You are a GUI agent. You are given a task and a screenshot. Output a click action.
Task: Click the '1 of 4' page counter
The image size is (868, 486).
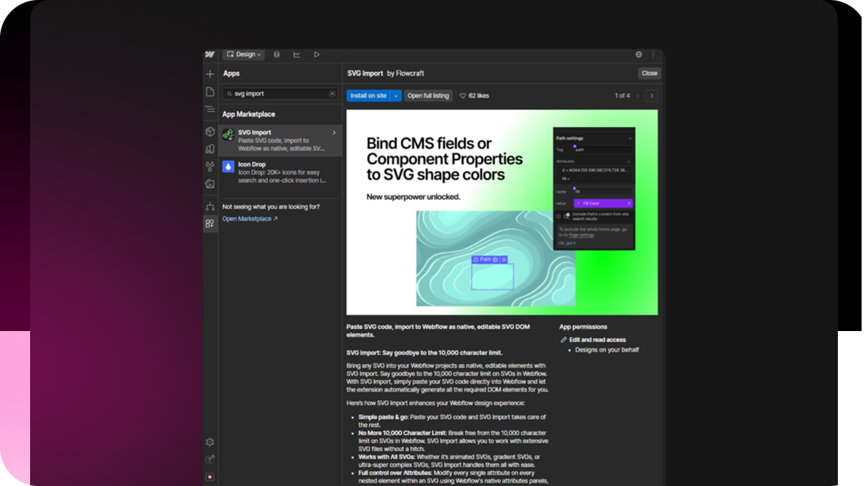click(x=622, y=95)
